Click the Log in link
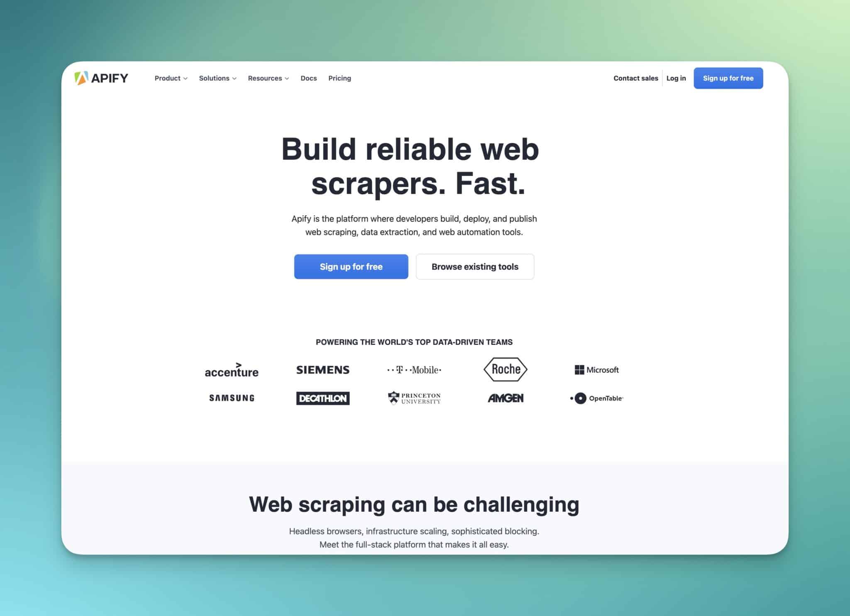Viewport: 850px width, 616px height. point(675,78)
